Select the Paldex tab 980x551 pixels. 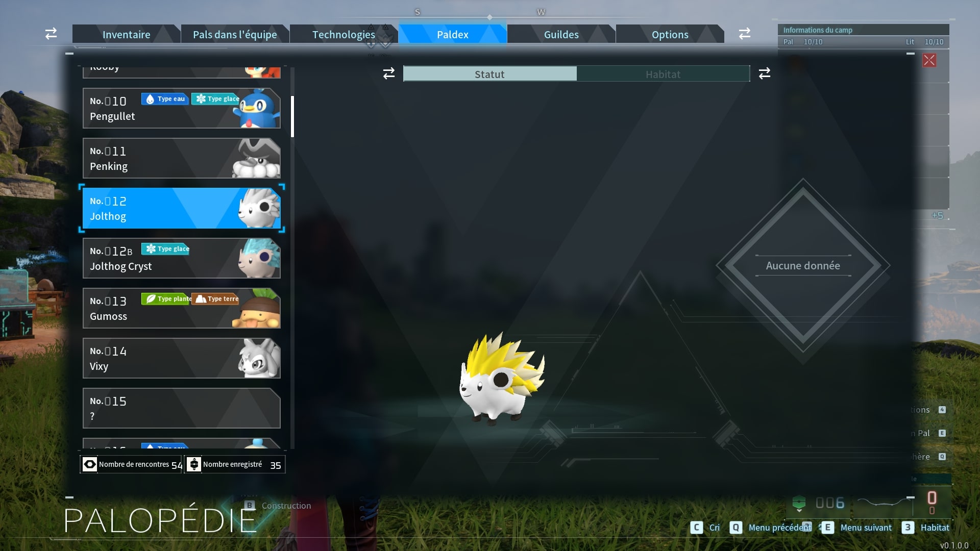click(452, 34)
